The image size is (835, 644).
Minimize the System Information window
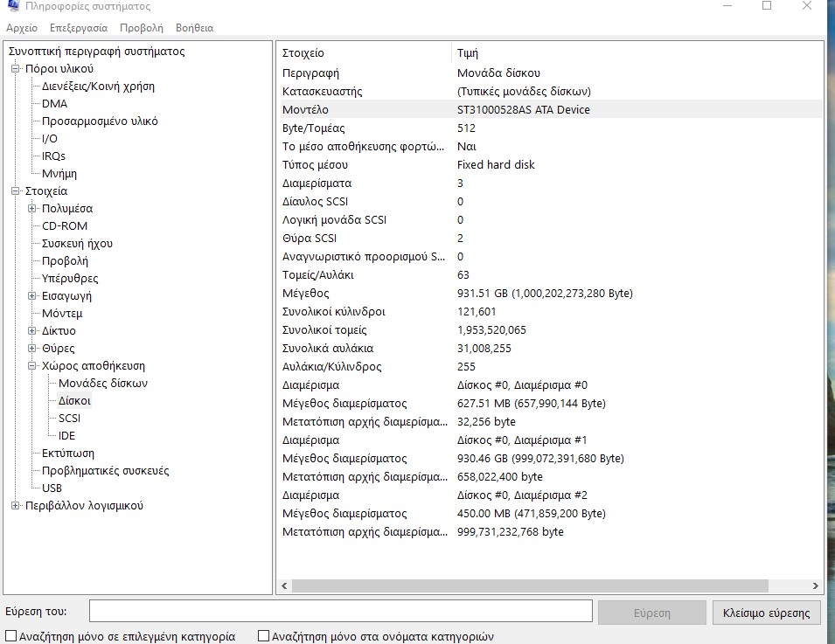(728, 6)
